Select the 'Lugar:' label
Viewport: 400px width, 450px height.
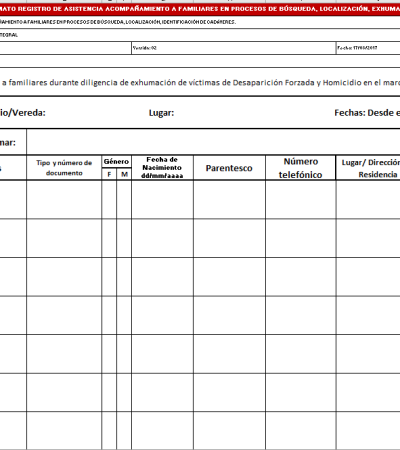pos(161,113)
